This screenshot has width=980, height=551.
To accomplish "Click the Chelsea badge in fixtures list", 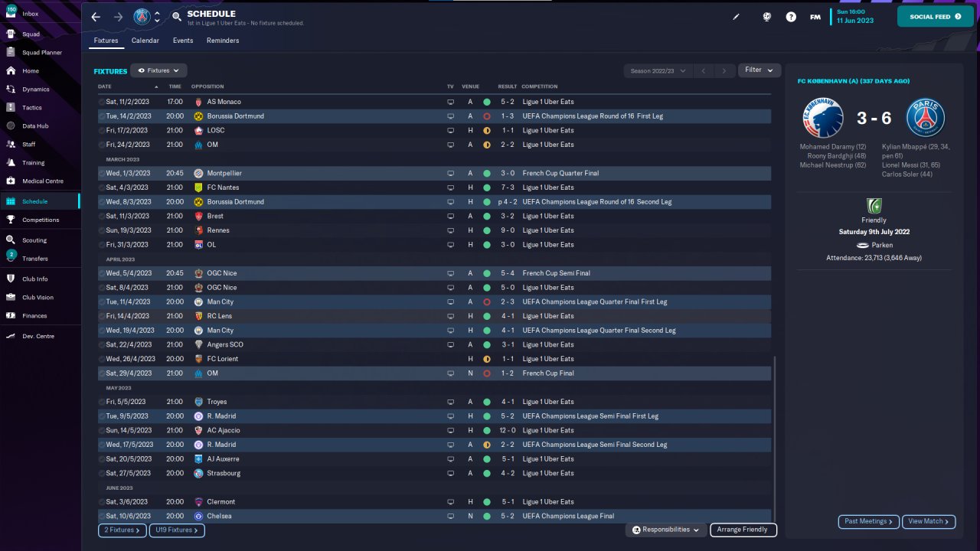I will pyautogui.click(x=198, y=516).
